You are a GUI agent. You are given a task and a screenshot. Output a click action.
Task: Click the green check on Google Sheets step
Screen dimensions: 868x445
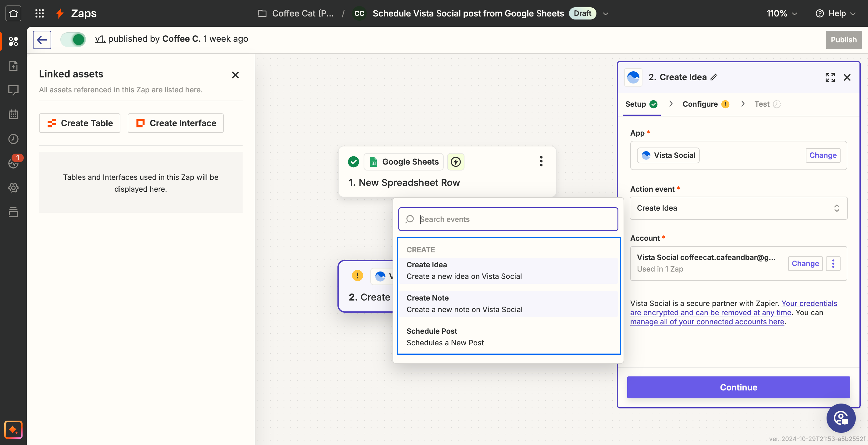[x=353, y=162]
